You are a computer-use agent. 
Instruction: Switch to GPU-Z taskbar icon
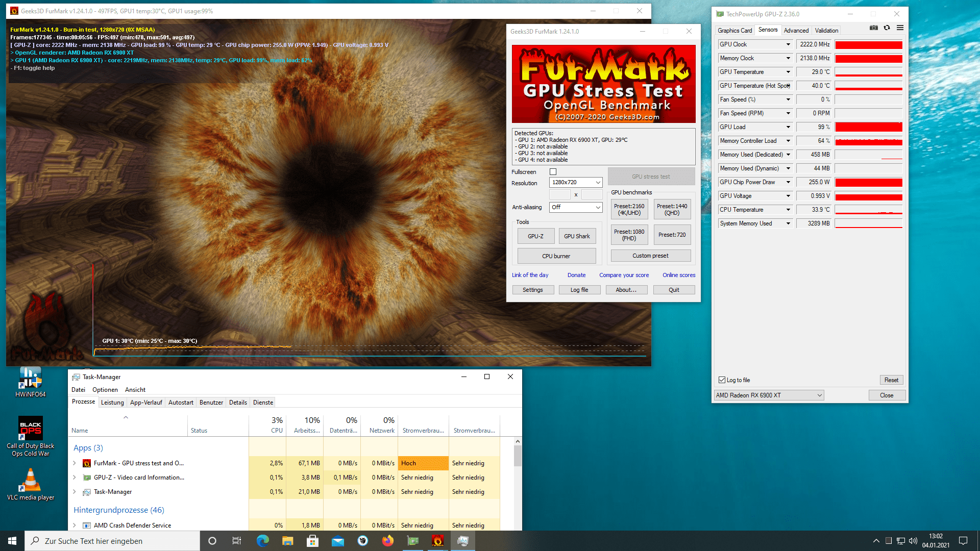pos(412,541)
